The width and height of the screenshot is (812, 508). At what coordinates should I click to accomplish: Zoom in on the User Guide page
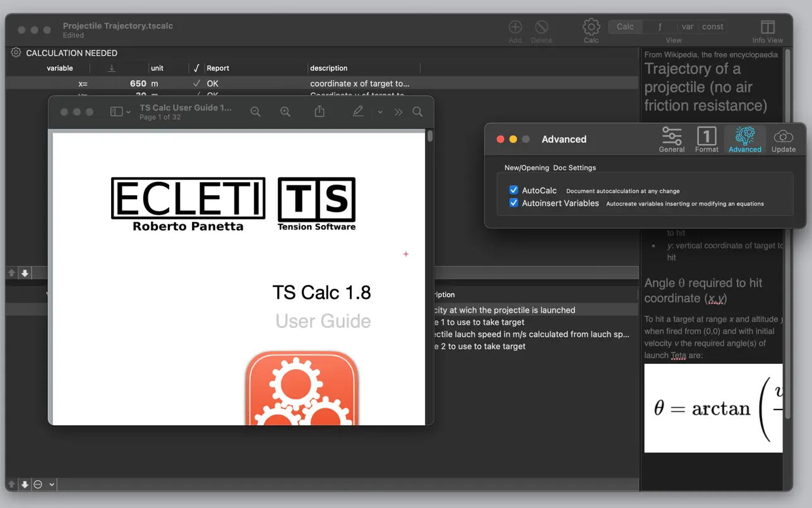click(285, 111)
